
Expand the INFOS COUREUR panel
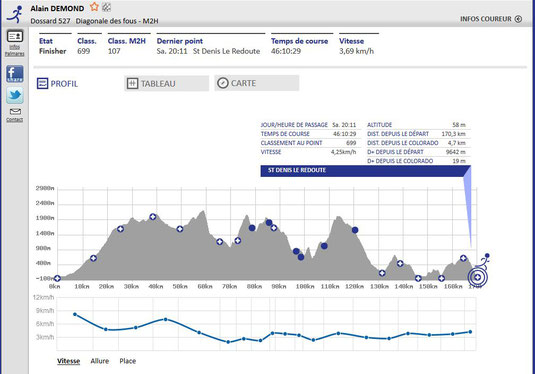click(x=491, y=19)
